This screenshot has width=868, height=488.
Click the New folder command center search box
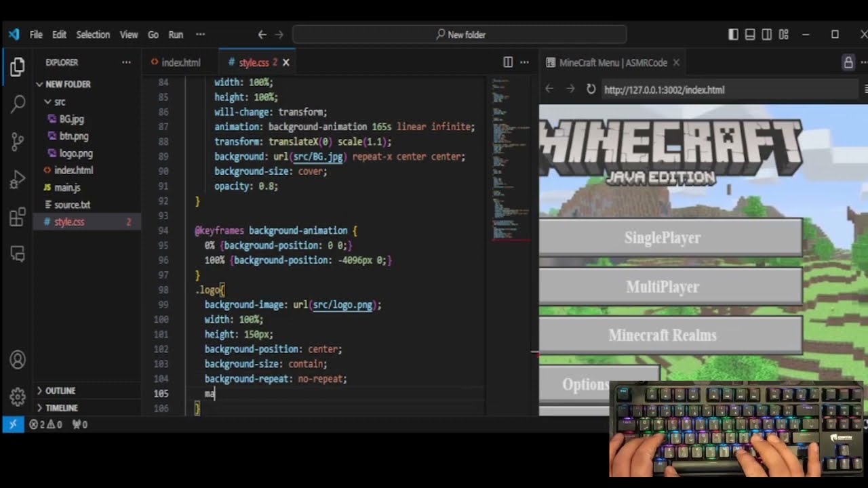(x=460, y=35)
